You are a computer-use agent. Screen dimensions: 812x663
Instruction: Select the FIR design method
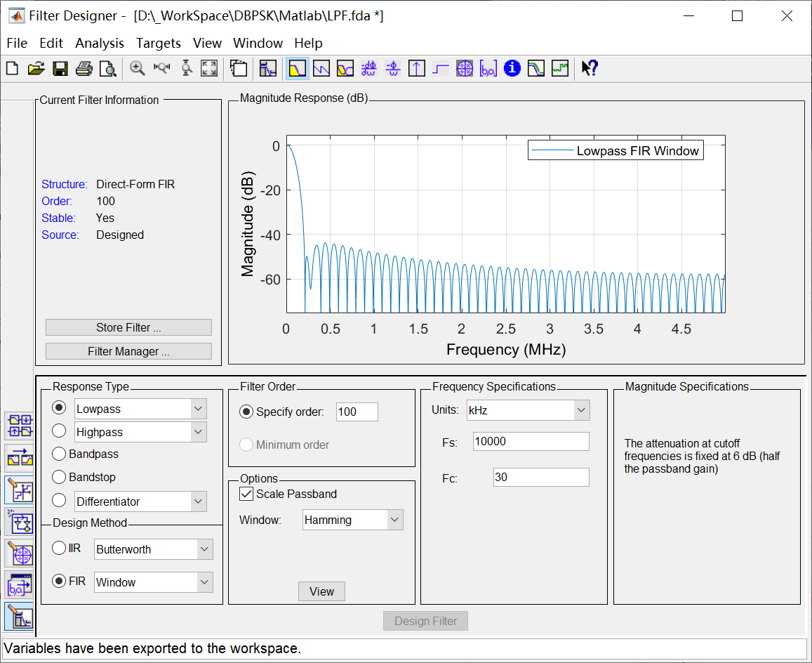(x=59, y=581)
